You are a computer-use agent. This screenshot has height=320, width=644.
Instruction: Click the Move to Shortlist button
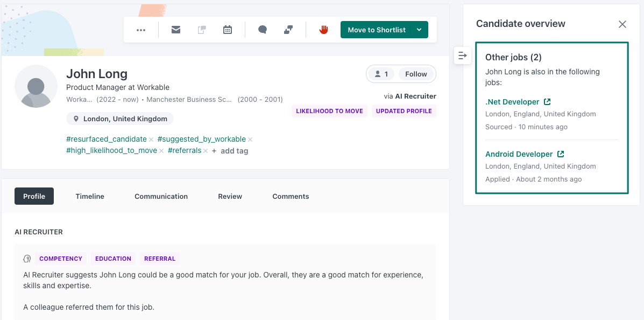tap(376, 30)
